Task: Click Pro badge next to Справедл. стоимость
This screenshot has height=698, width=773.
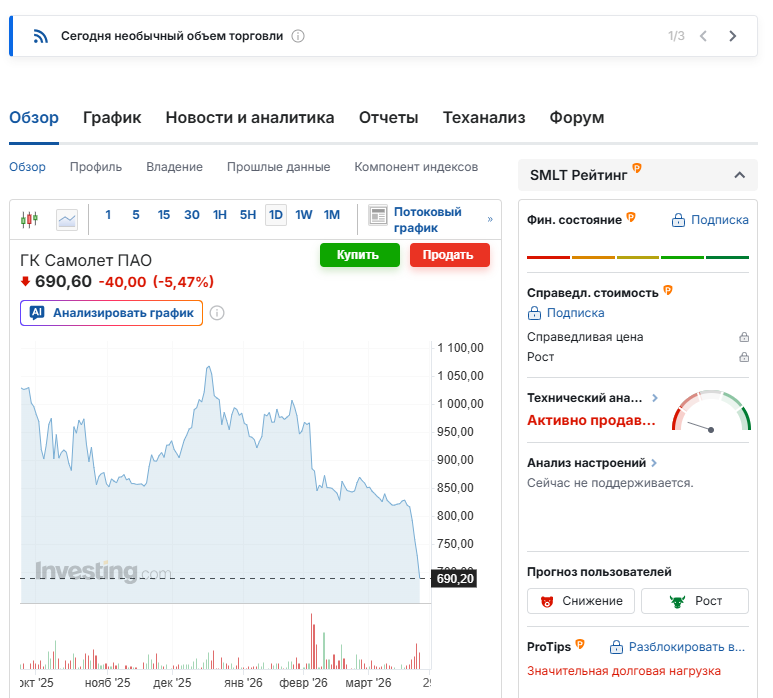Action: (x=668, y=290)
